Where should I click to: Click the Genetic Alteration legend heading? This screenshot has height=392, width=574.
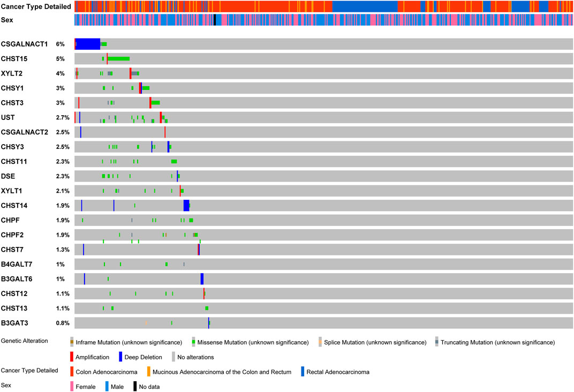25,341
